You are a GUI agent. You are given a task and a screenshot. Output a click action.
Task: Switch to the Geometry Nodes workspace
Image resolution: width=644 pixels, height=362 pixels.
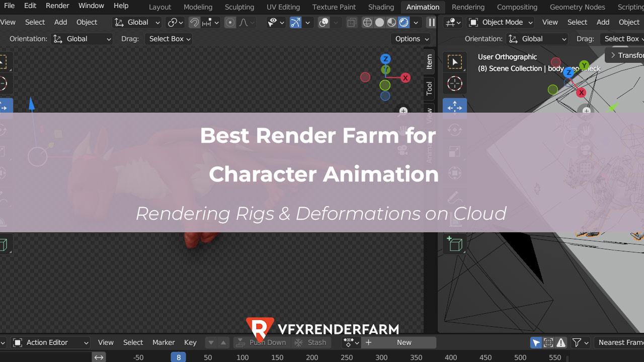tap(577, 7)
